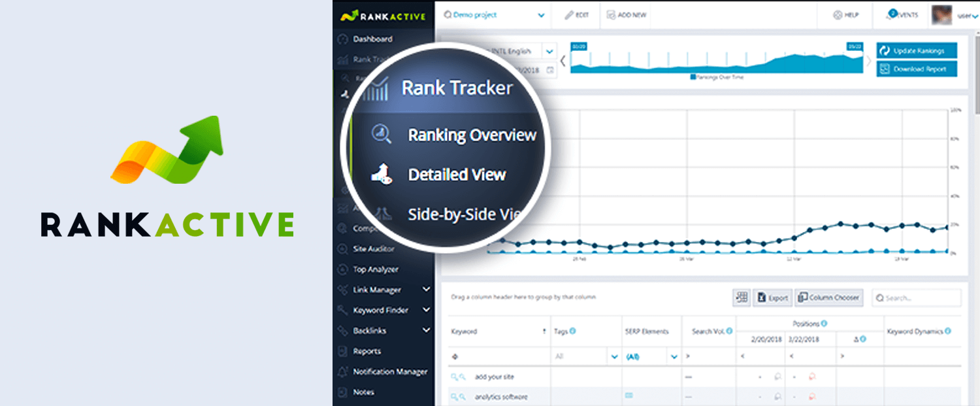The image size is (980, 406).
Task: Click the Positions info icon
Action: tap(824, 323)
